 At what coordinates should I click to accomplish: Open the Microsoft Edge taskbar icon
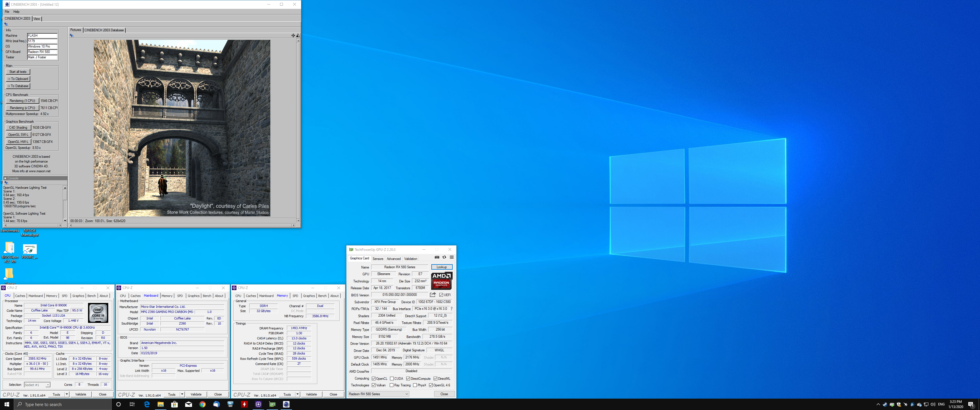point(146,404)
